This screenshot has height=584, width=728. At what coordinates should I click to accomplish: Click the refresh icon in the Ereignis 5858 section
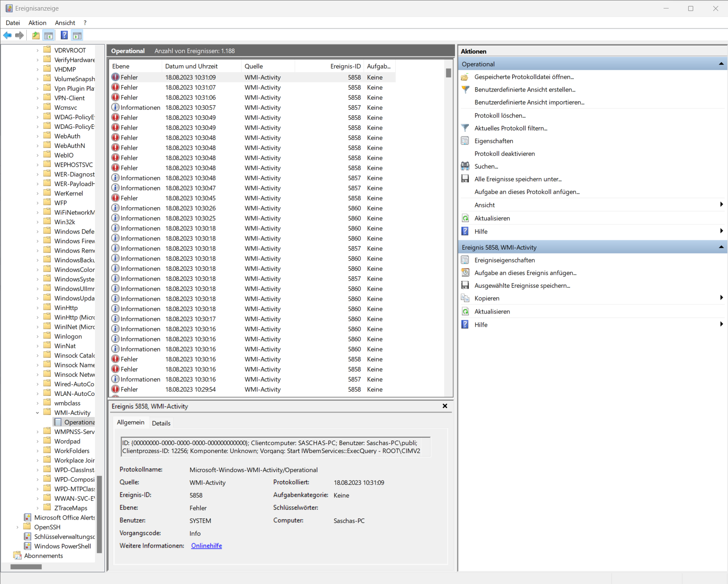[465, 311]
